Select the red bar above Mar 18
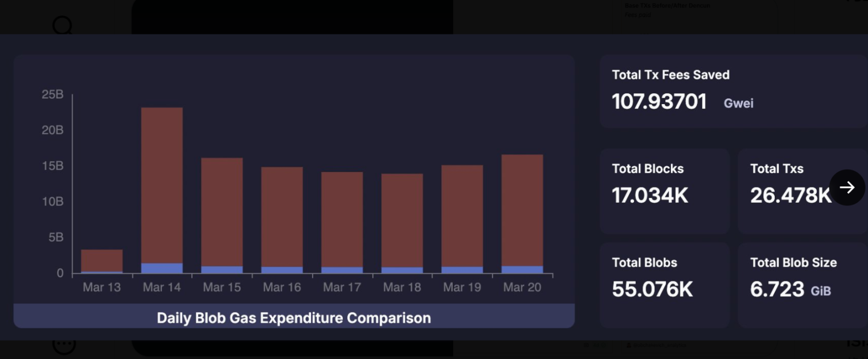This screenshot has width=868, height=359. point(402,220)
